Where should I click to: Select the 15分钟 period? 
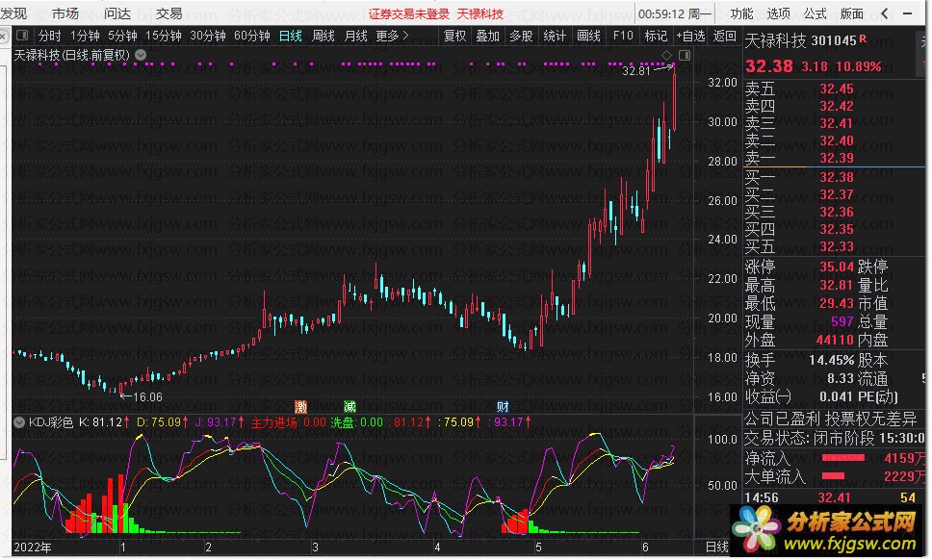(x=164, y=36)
